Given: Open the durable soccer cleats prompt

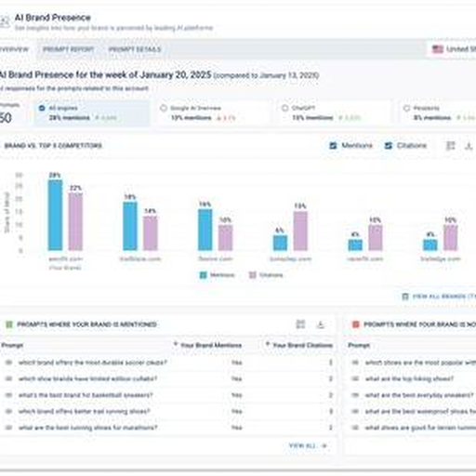Looking at the screenshot, I should point(93,363).
